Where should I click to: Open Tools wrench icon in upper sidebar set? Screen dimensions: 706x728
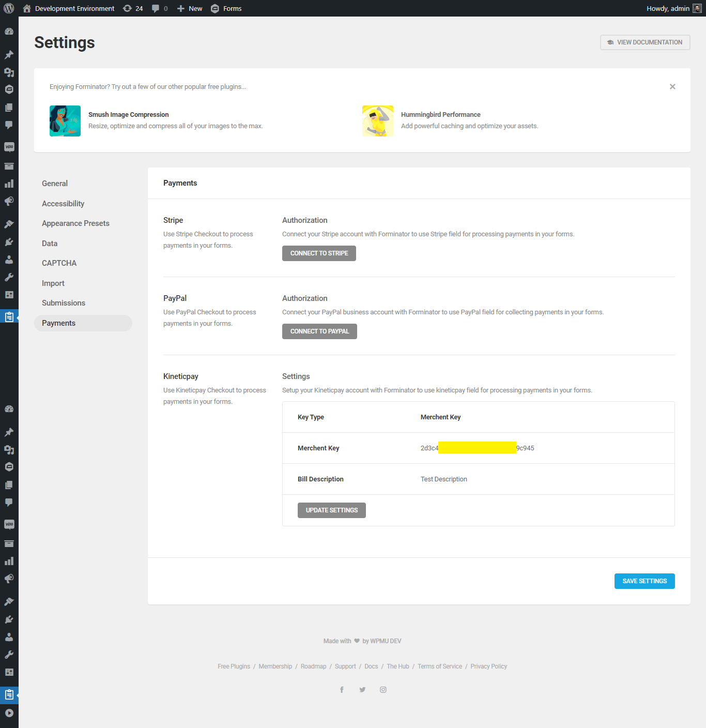[9, 277]
